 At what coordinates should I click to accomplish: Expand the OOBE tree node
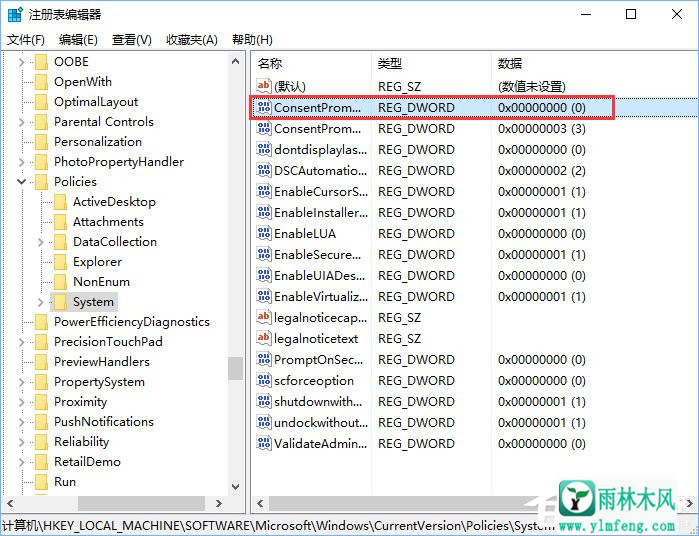pos(21,62)
